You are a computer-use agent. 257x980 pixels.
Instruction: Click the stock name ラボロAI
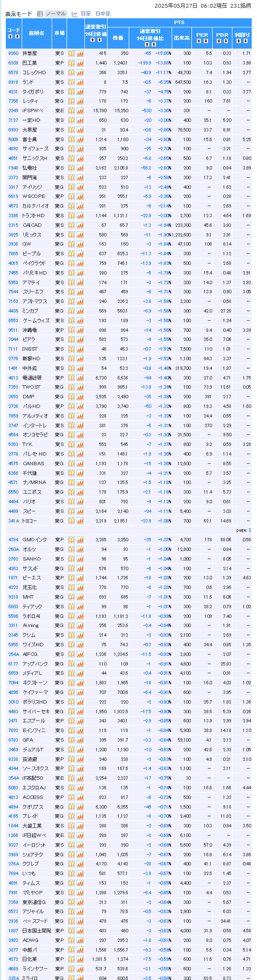point(31,616)
